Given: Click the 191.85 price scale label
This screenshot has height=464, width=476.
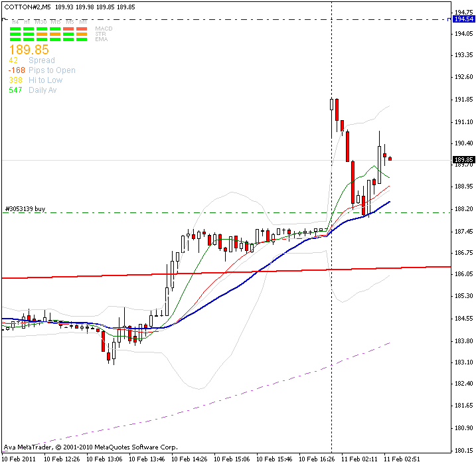Looking at the screenshot, I should pos(464,100).
